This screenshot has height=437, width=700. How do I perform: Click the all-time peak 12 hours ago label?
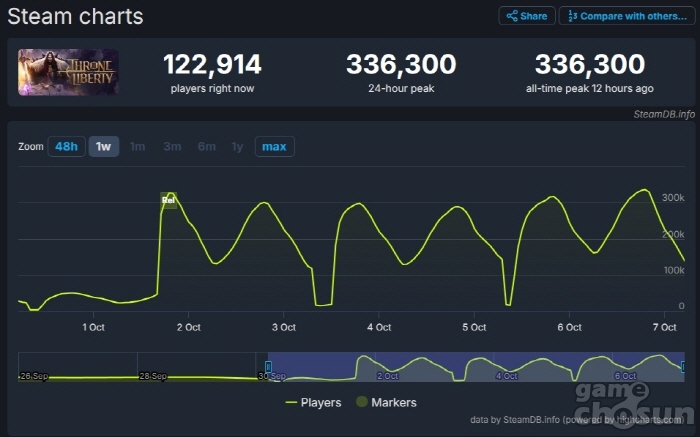pos(590,88)
